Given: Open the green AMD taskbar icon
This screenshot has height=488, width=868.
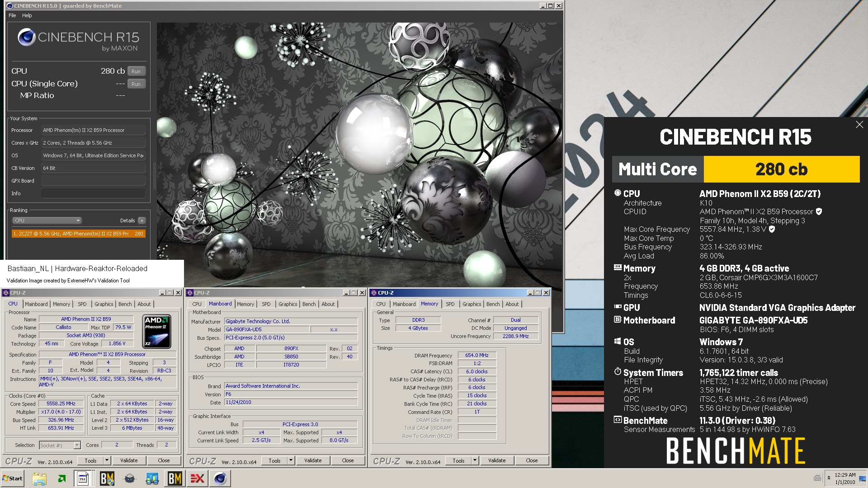Looking at the screenshot, I should (62, 479).
